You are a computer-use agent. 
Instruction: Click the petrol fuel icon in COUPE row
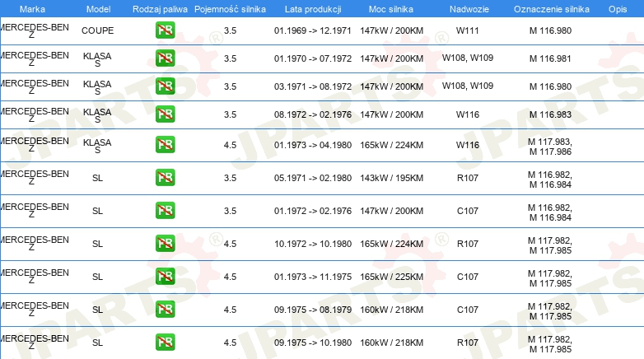[165, 30]
